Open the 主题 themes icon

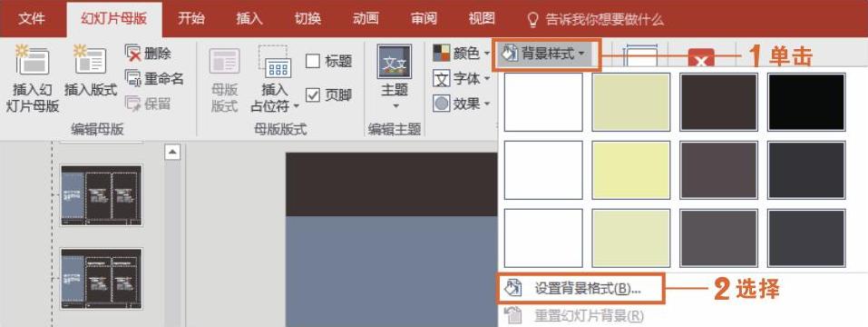(x=395, y=62)
